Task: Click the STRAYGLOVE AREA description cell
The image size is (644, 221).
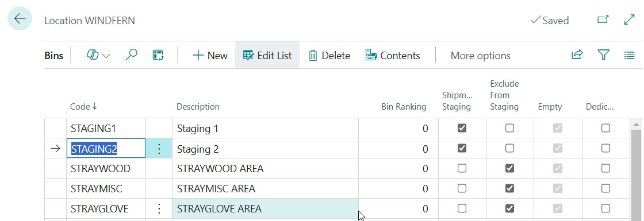Action: pos(265,209)
